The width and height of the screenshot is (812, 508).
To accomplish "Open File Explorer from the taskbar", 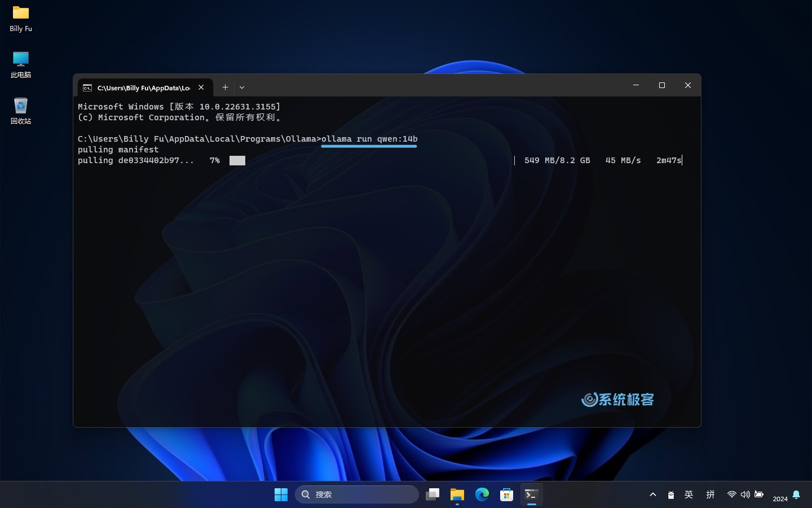I will pyautogui.click(x=457, y=494).
